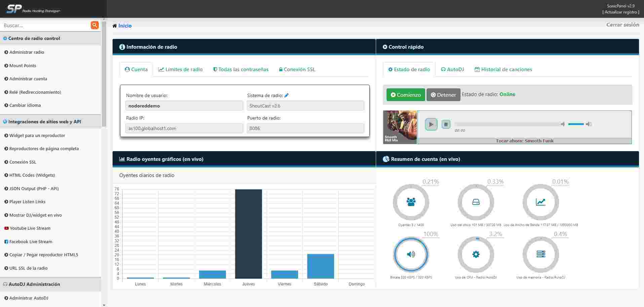Viewport: 644px width, 307px height.
Task: Click the Cerrar sesión link
Action: pyautogui.click(x=622, y=25)
